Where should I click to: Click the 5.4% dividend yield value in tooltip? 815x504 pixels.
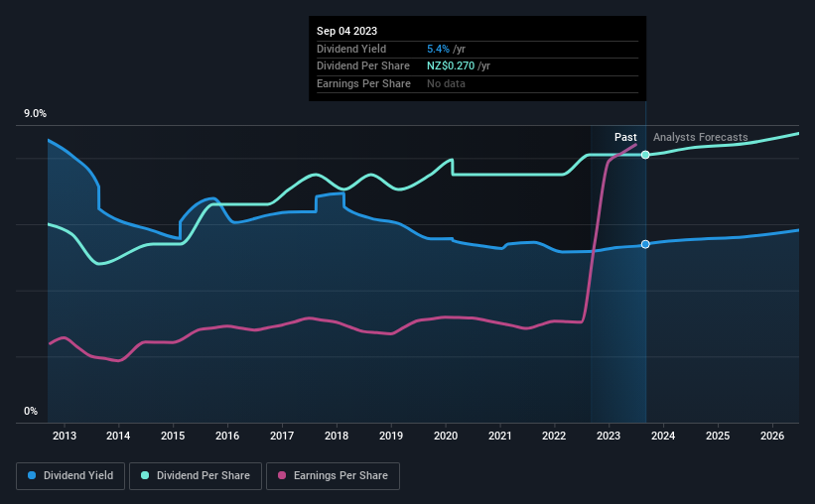pos(438,49)
